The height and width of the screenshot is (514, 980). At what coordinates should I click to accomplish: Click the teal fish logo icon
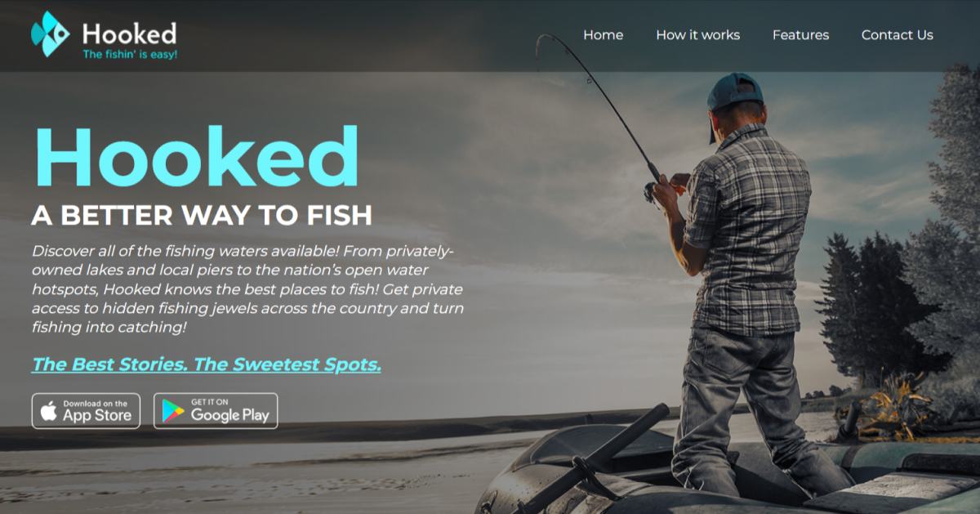pyautogui.click(x=50, y=34)
